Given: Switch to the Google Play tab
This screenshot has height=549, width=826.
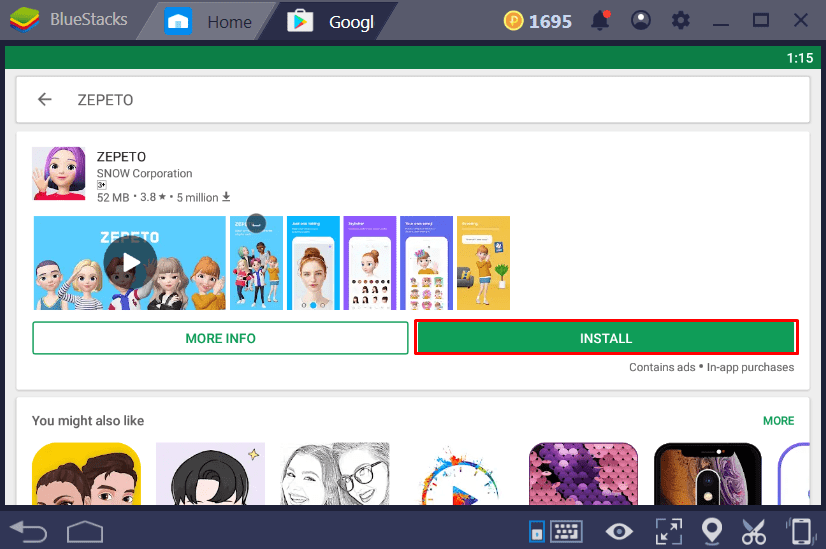Looking at the screenshot, I should coord(336,20).
